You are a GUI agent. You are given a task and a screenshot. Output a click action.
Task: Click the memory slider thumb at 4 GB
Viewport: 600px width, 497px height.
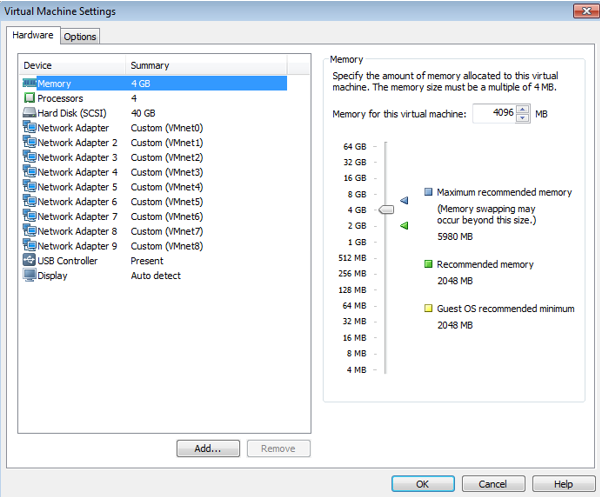(386, 209)
